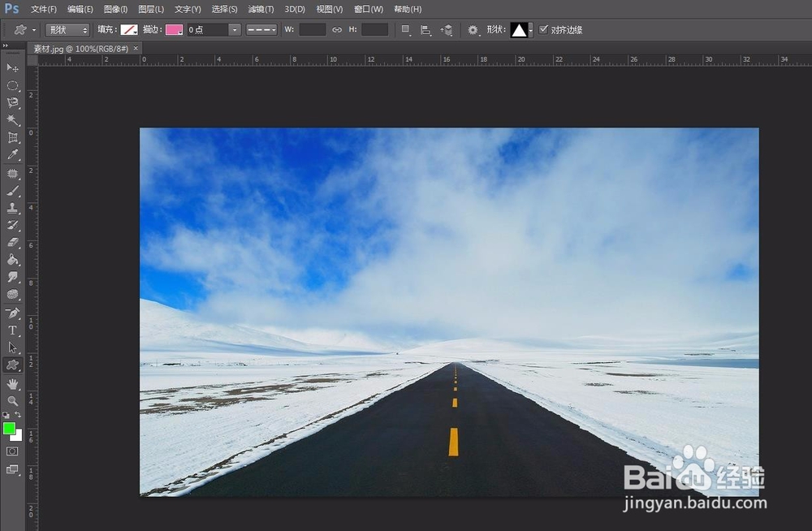The height and width of the screenshot is (531, 812).
Task: Select the Zoom tool
Action: pyautogui.click(x=12, y=400)
